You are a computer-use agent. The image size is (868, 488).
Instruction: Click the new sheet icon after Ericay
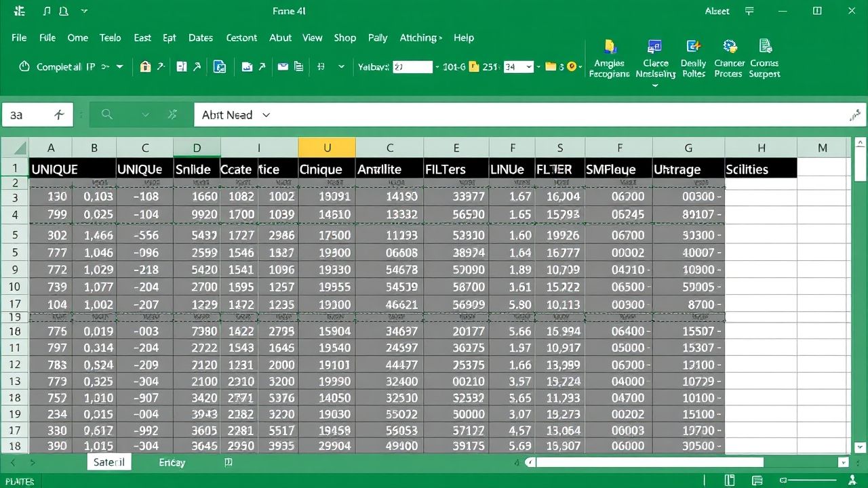coord(229,462)
